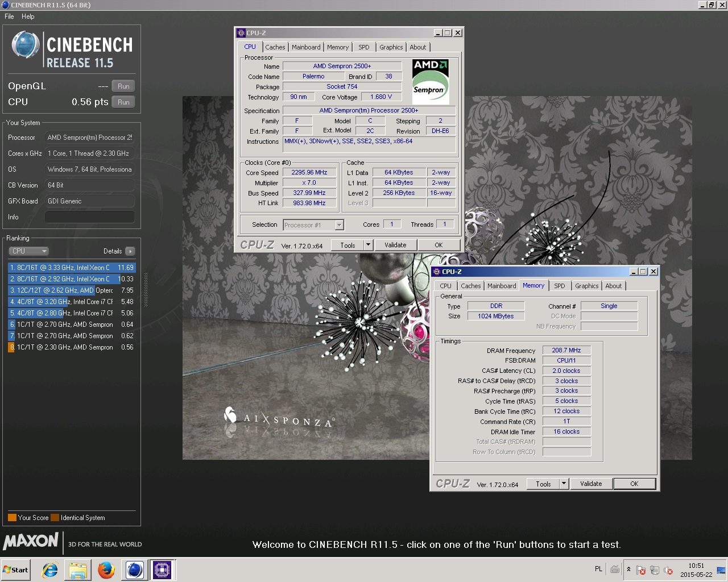Screen dimensions: 728x582
Task: Open Mainboard tab in upper CPU-Z window
Action: tap(306, 47)
